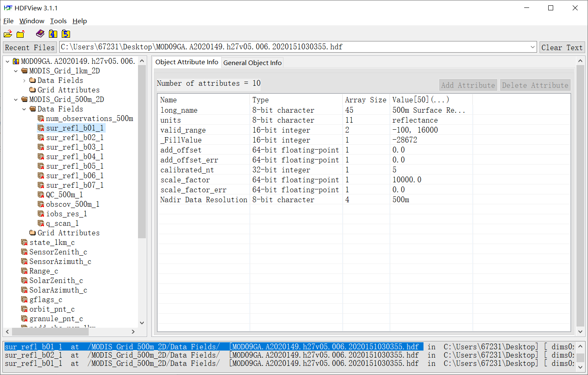Collapse the MOD09GA file root node

[7, 61]
